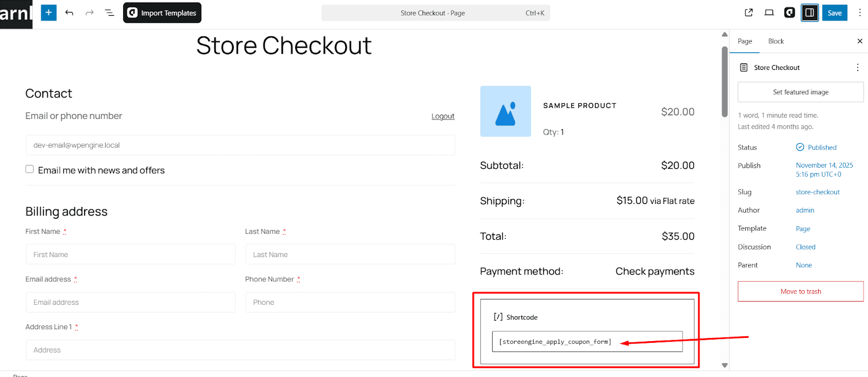Save the page
The image size is (868, 377).
point(834,12)
